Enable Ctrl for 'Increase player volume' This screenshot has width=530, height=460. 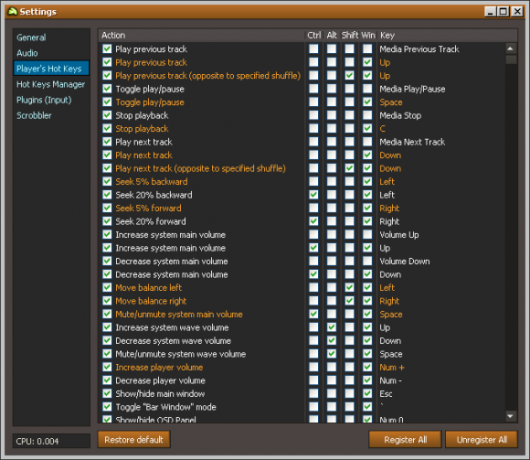313,367
